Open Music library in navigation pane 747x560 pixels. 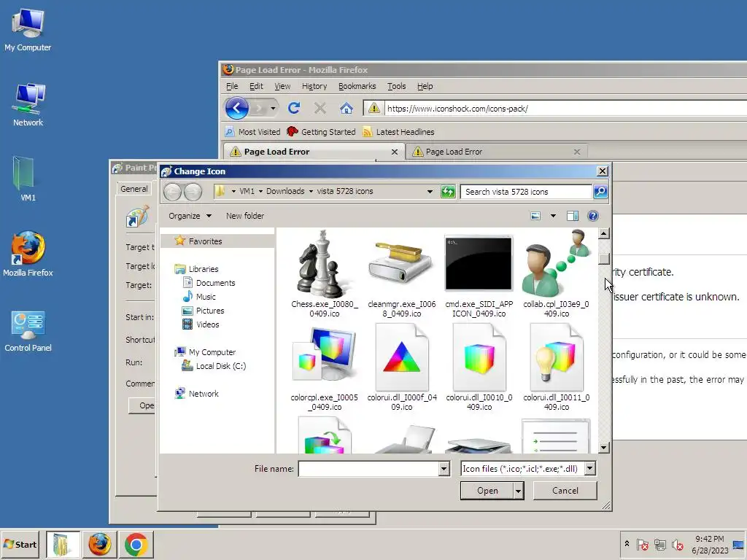pyautogui.click(x=205, y=297)
